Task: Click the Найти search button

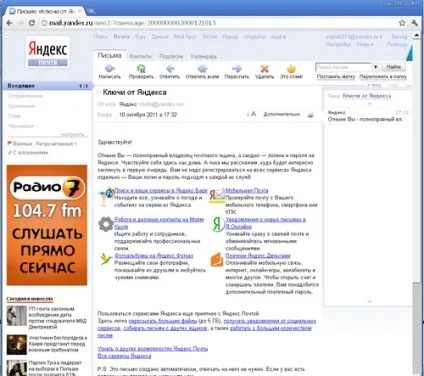Action: (x=394, y=67)
